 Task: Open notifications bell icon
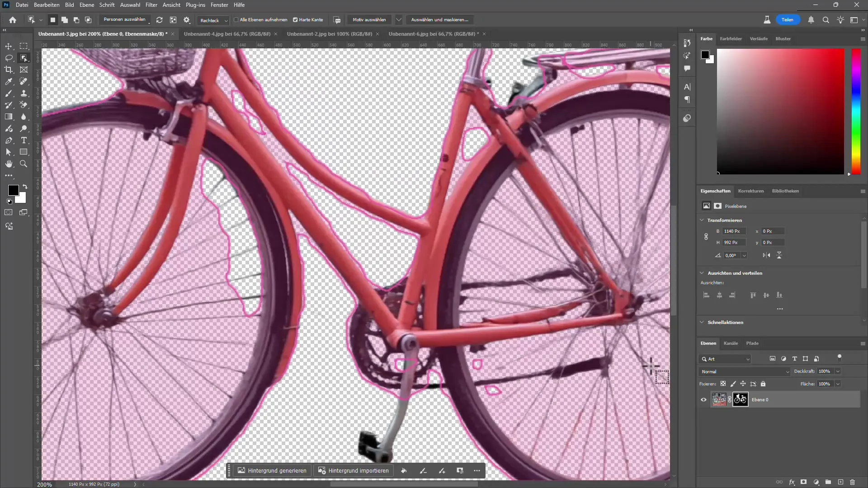pyautogui.click(x=811, y=20)
